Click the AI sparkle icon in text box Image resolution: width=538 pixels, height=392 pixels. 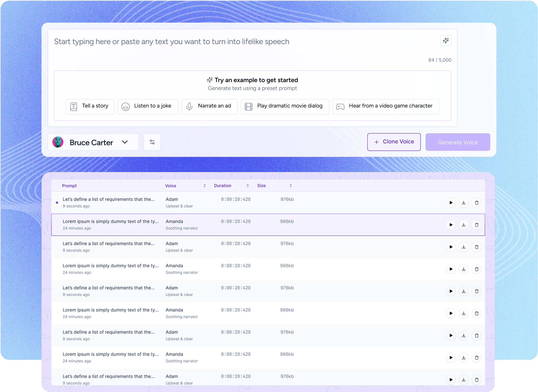point(446,41)
